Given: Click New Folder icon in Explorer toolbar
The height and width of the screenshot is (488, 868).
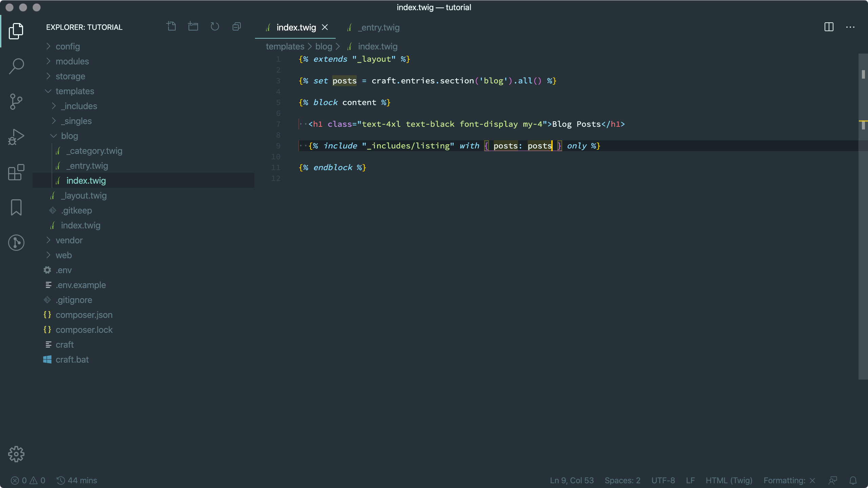Looking at the screenshot, I should click(x=193, y=26).
